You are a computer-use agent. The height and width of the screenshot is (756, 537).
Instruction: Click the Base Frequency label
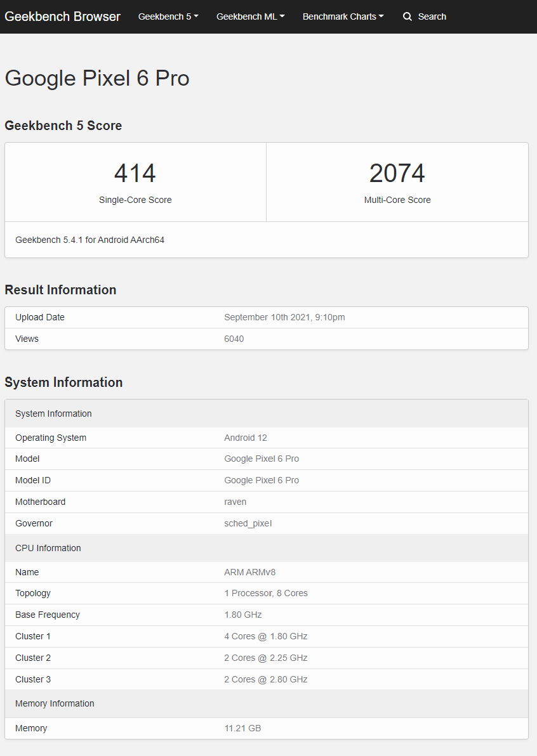(x=47, y=615)
